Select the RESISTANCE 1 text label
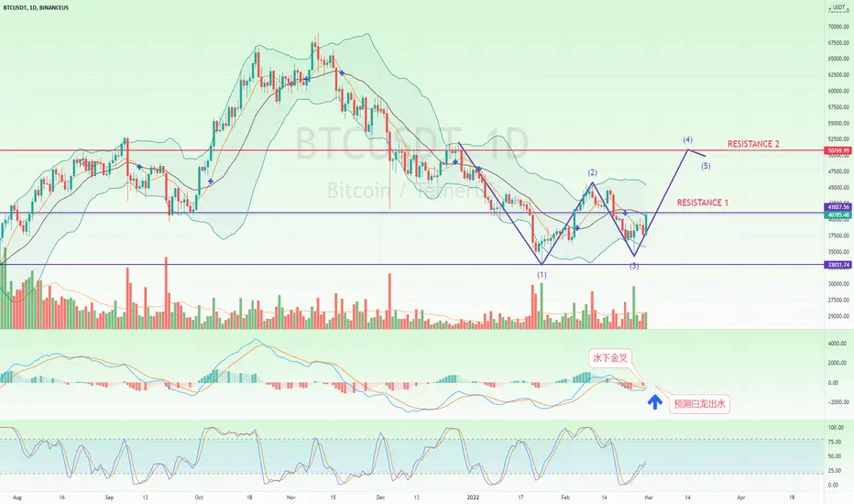This screenshot has height=504, width=854. pos(703,203)
